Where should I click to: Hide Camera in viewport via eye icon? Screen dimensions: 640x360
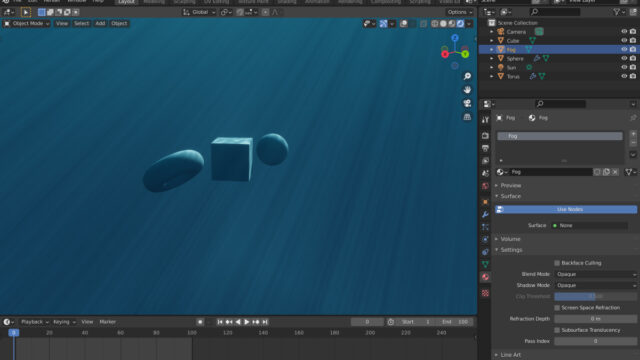624,31
